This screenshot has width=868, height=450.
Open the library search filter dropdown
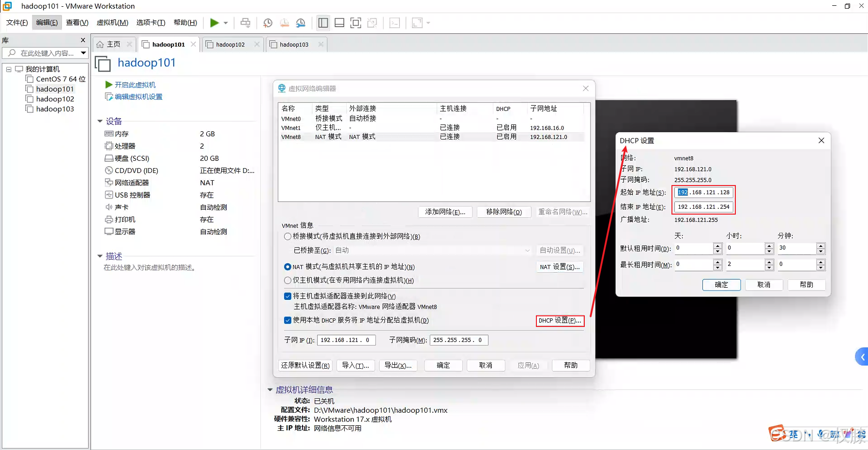point(83,53)
